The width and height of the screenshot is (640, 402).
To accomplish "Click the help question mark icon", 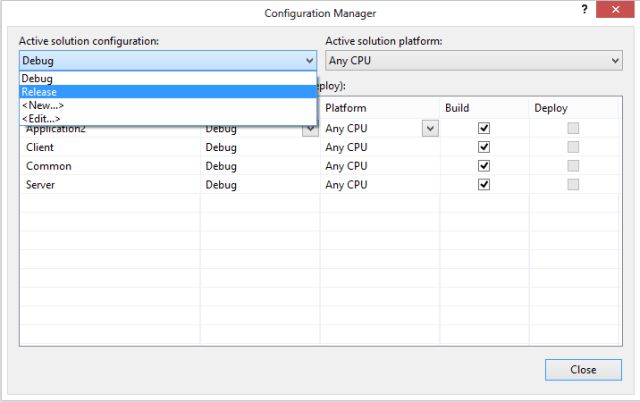I will 584,11.
